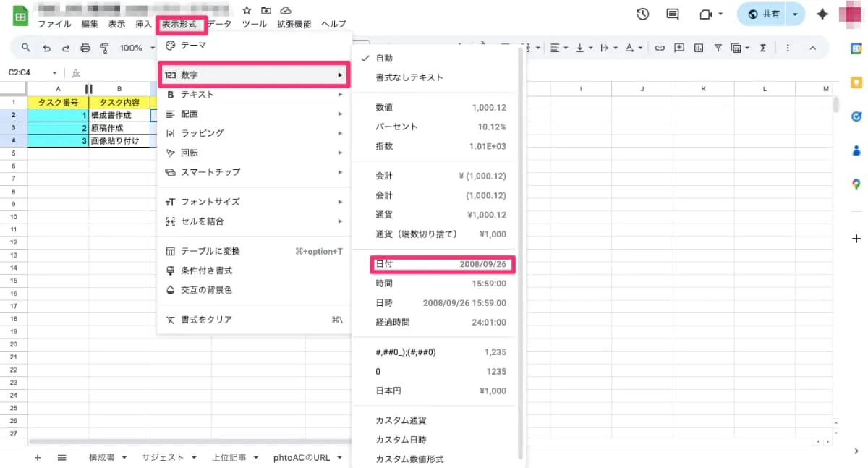
Task: Open the zoom level 100% dropdown
Action: 136,48
